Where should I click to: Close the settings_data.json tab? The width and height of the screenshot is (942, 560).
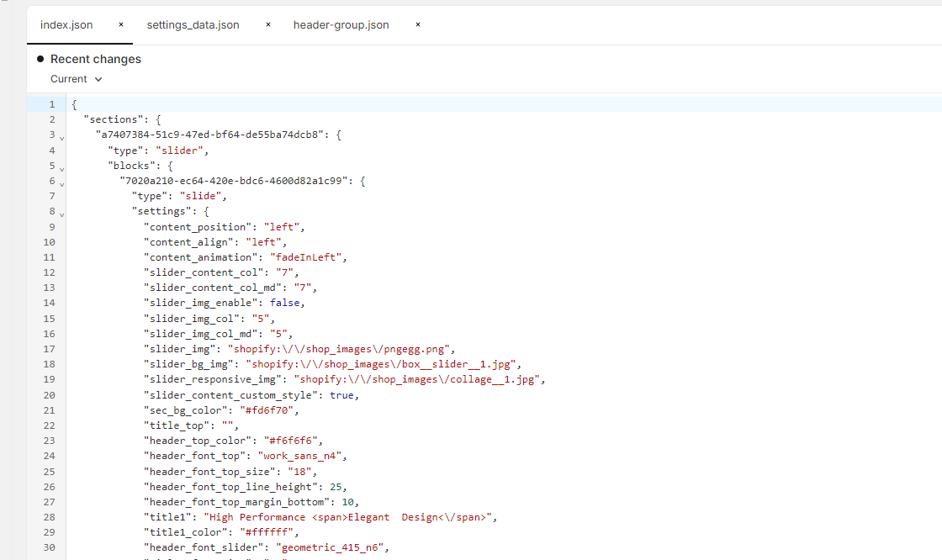[268, 24]
